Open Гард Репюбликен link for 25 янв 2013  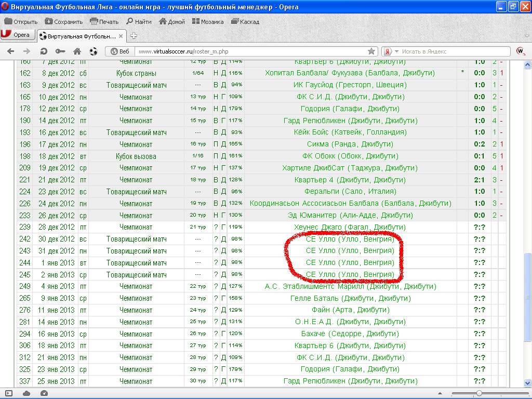point(351,381)
